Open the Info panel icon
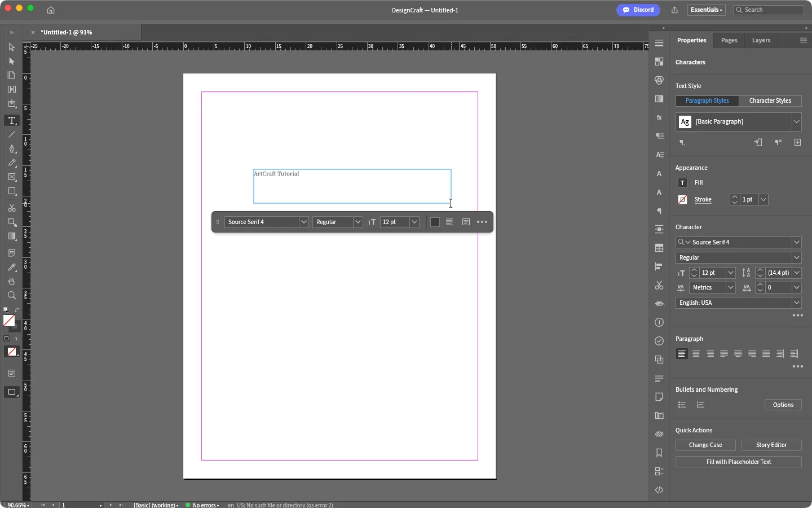The height and width of the screenshot is (508, 812). [x=660, y=322]
